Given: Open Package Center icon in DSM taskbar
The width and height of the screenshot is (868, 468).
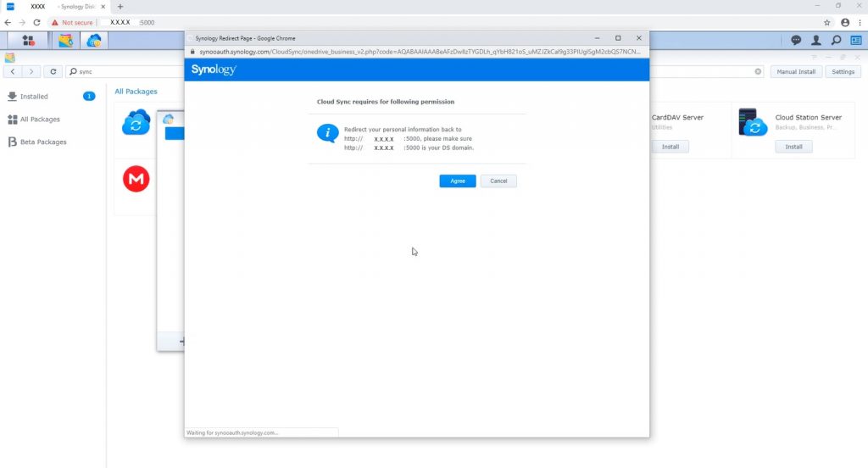Looking at the screenshot, I should point(66,41).
